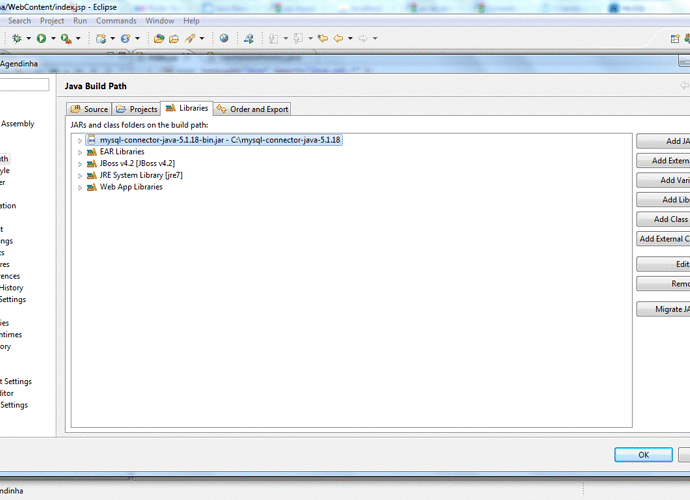This screenshot has height=500, width=690.
Task: Click the Add Variable button
Action: click(663, 180)
